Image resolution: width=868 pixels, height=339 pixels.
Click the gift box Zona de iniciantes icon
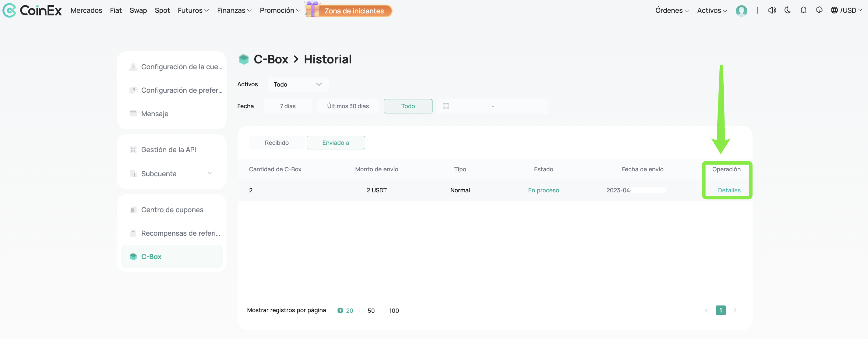312,9
